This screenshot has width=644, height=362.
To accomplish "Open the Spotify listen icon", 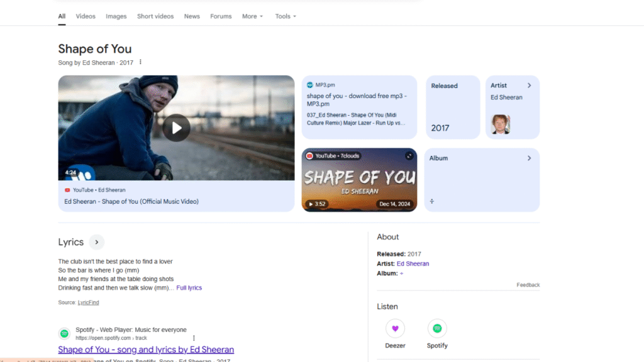I will 437,328.
